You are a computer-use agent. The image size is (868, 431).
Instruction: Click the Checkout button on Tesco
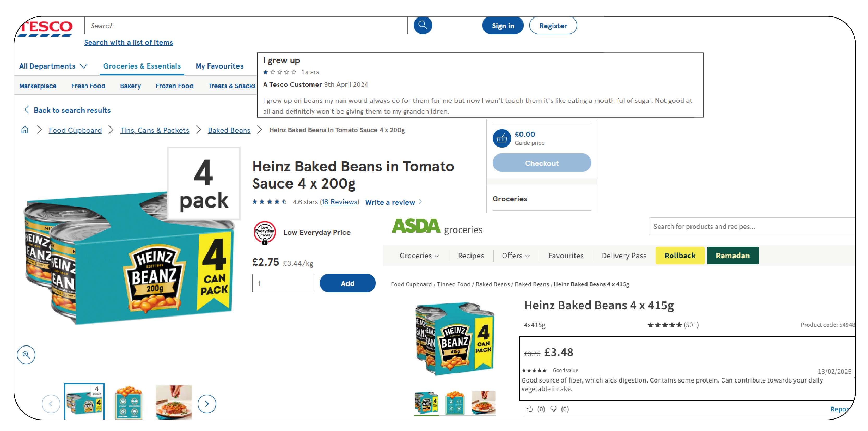click(x=541, y=163)
